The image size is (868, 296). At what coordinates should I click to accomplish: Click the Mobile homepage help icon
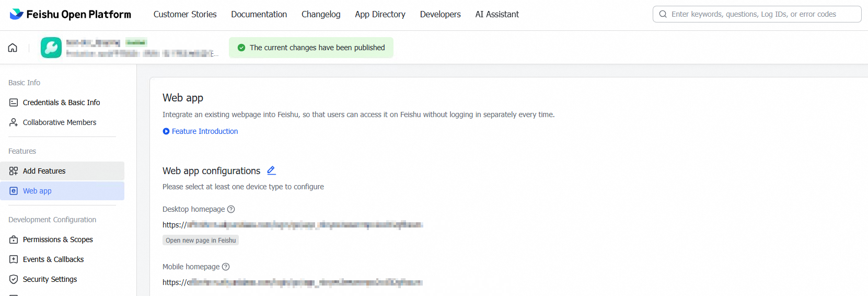[x=226, y=267]
